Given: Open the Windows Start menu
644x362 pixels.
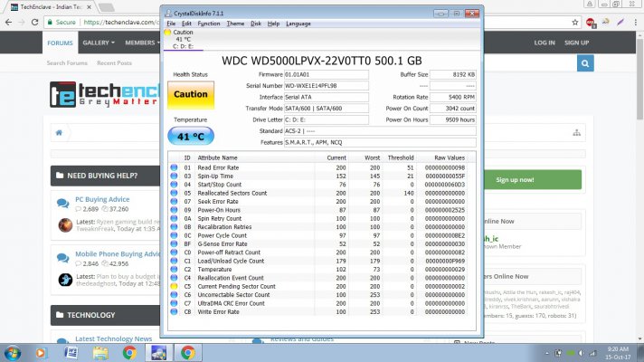Looking at the screenshot, I should coord(12,353).
